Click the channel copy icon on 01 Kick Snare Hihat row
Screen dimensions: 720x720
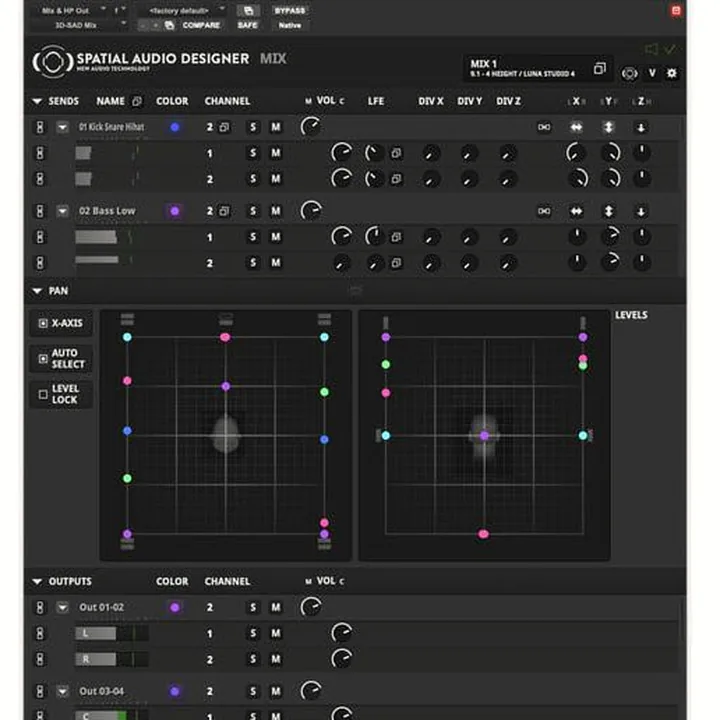click(x=224, y=127)
